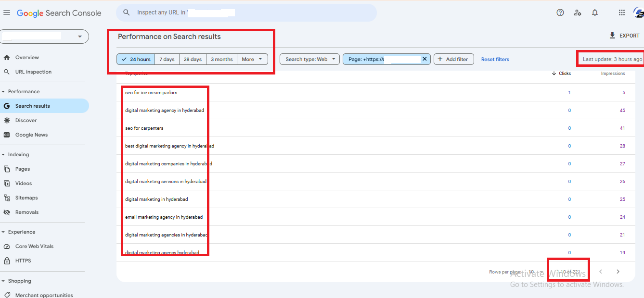Click the Sitemaps icon

(7, 198)
